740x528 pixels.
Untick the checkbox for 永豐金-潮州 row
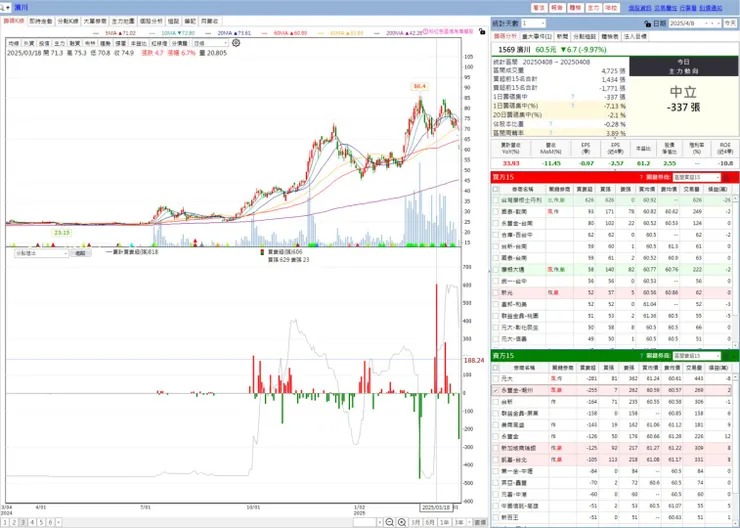496,390
